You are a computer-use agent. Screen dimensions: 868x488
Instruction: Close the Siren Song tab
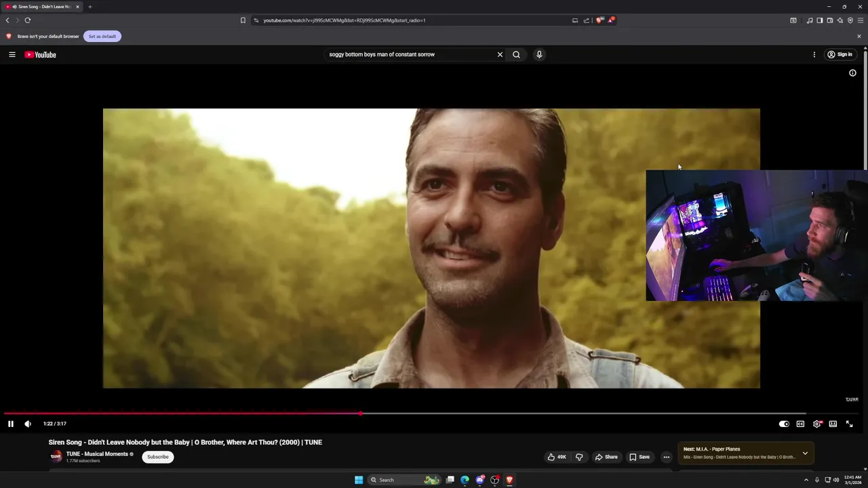(x=77, y=7)
